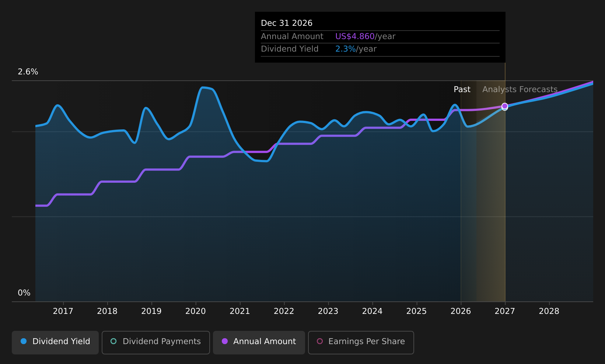Toggle the Dividend Yield legend series
The height and width of the screenshot is (364, 605).
tap(55, 342)
